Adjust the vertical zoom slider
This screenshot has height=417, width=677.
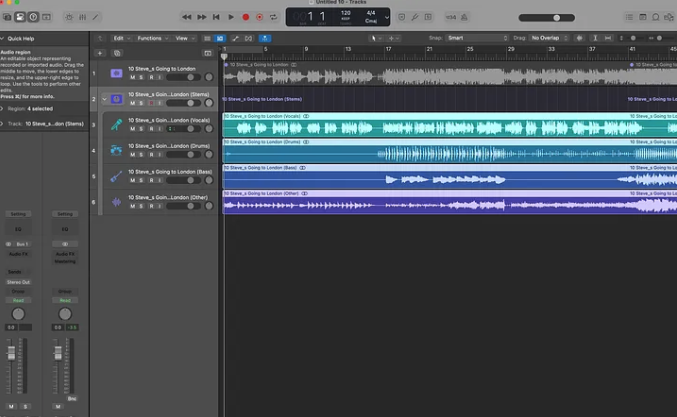[x=631, y=38]
